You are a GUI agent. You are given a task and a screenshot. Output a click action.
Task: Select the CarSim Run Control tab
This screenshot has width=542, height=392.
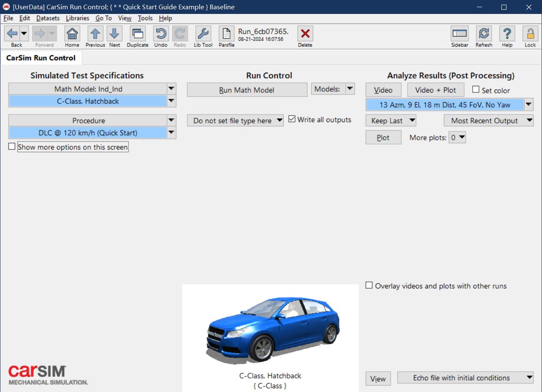pyautogui.click(x=41, y=58)
